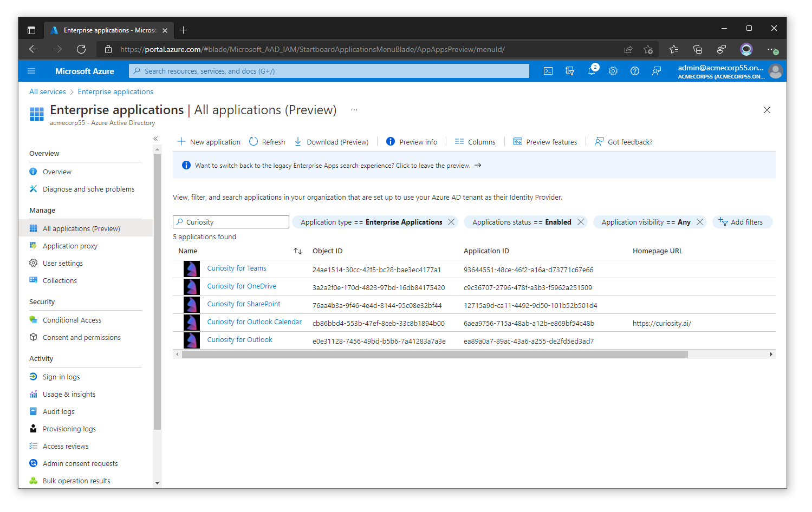This screenshot has height=512, width=812.
Task: Open browser Favorites star list
Action: click(674, 49)
